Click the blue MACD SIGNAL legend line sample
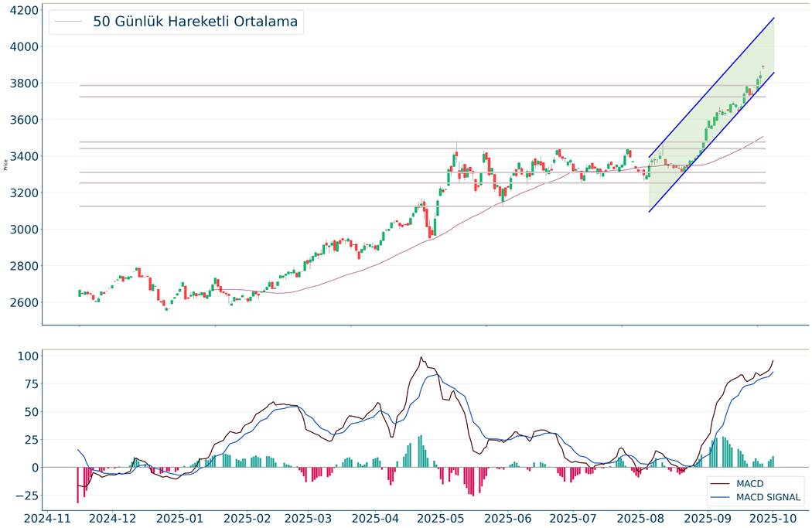The height and width of the screenshot is (528, 812). pyautogui.click(x=721, y=497)
